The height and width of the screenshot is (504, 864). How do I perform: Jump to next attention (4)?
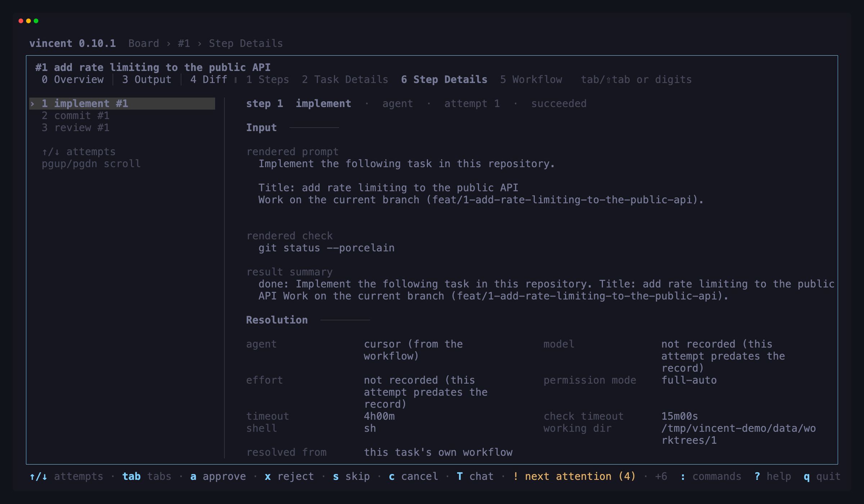point(574,477)
